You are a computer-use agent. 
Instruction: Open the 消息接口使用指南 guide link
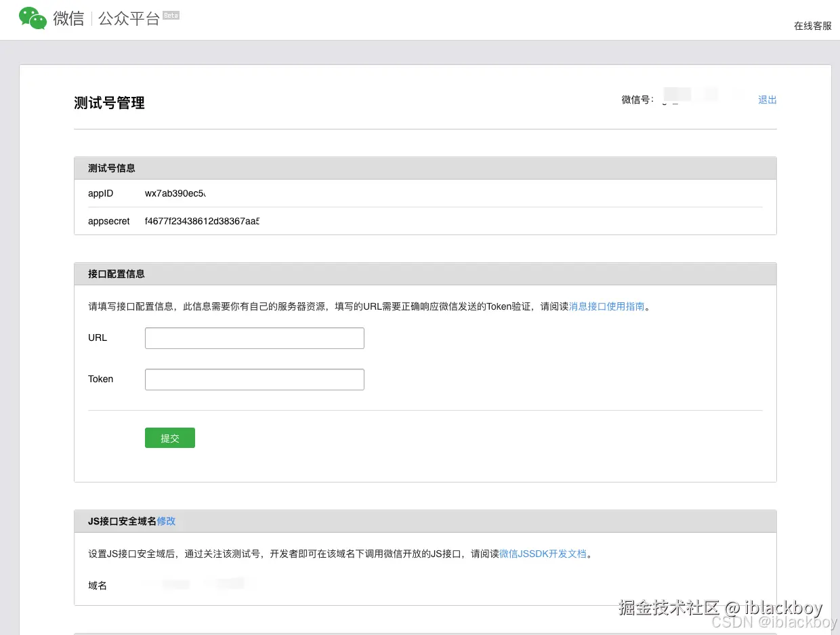click(x=606, y=306)
